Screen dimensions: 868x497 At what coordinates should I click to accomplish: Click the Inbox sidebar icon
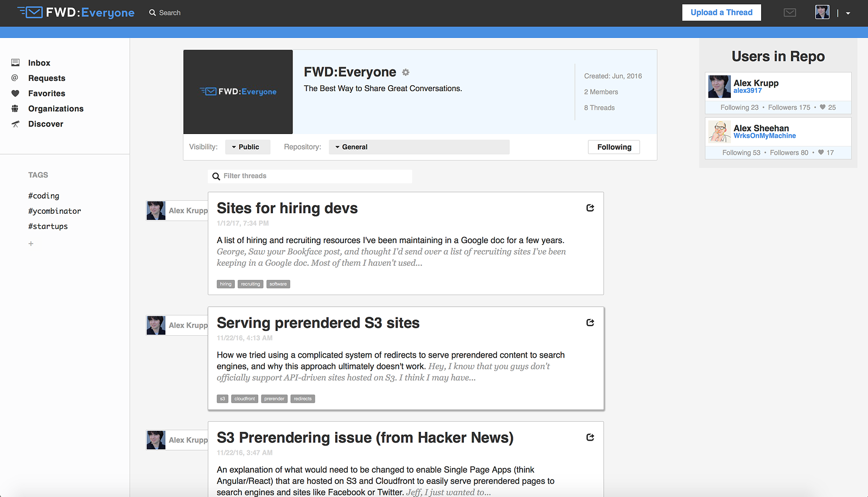pos(15,62)
